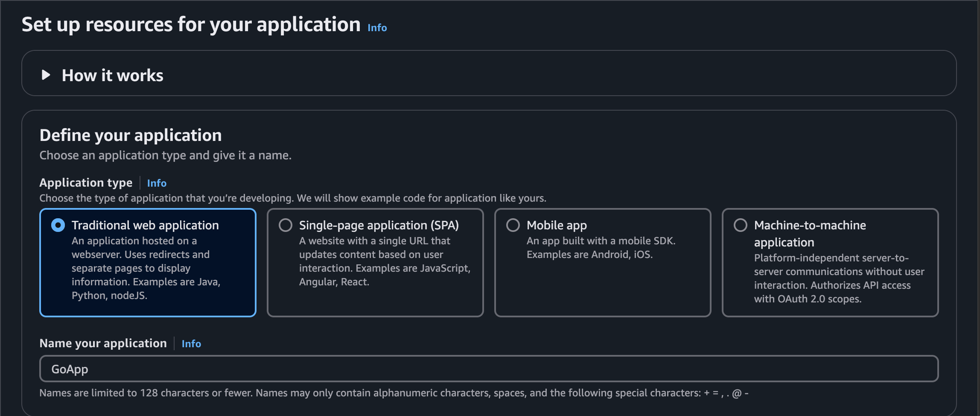Open Info link next to Name your application

[191, 344]
